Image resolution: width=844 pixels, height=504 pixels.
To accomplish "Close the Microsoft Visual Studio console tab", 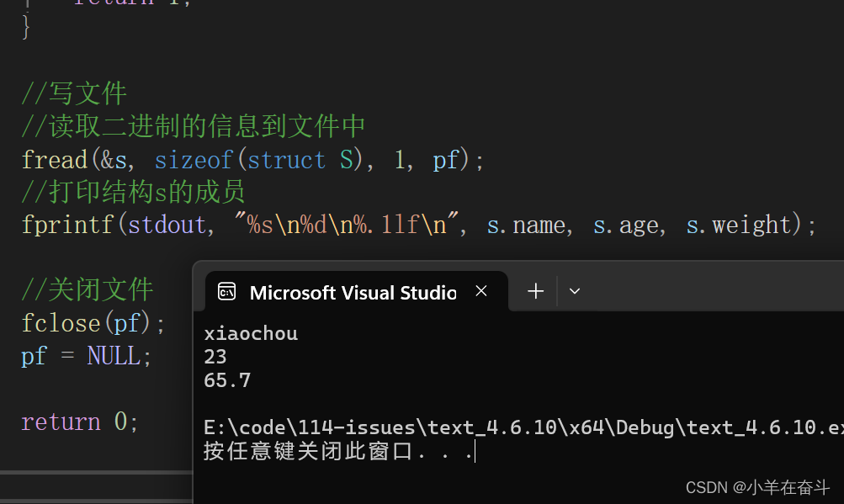I will 481,291.
